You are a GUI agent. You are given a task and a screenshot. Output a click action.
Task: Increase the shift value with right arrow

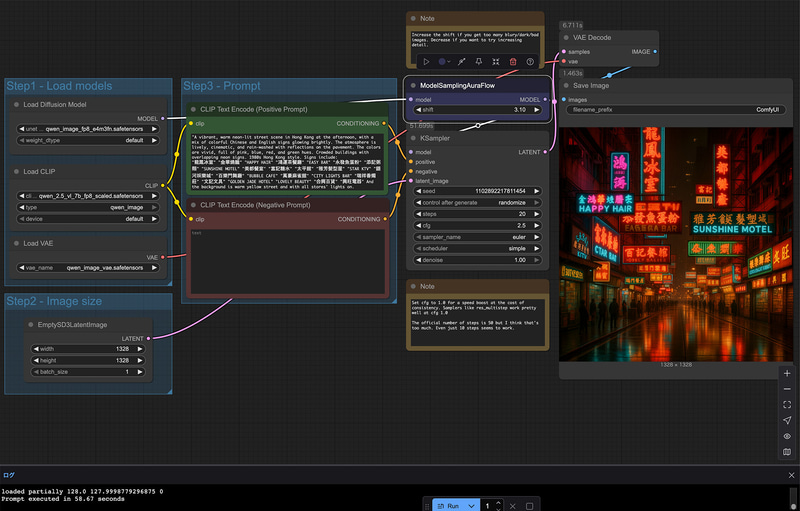[537, 110]
